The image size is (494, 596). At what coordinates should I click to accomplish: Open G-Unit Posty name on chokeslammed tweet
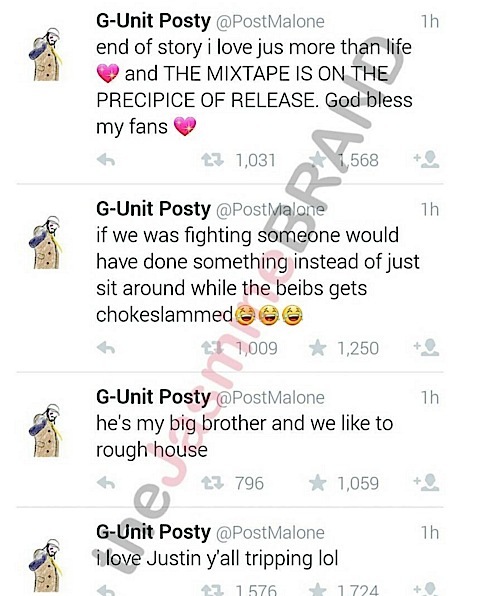[x=153, y=209]
